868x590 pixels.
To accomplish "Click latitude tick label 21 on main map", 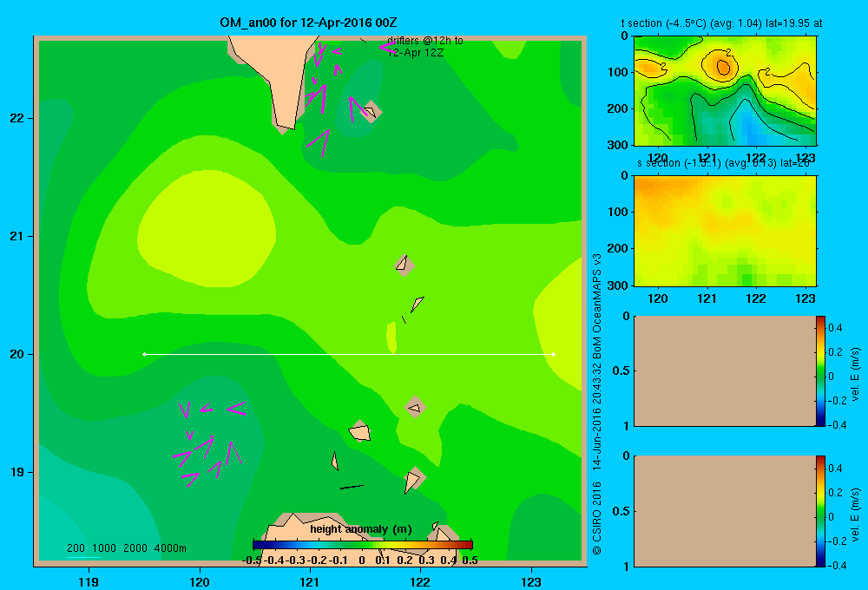I will pyautogui.click(x=17, y=236).
